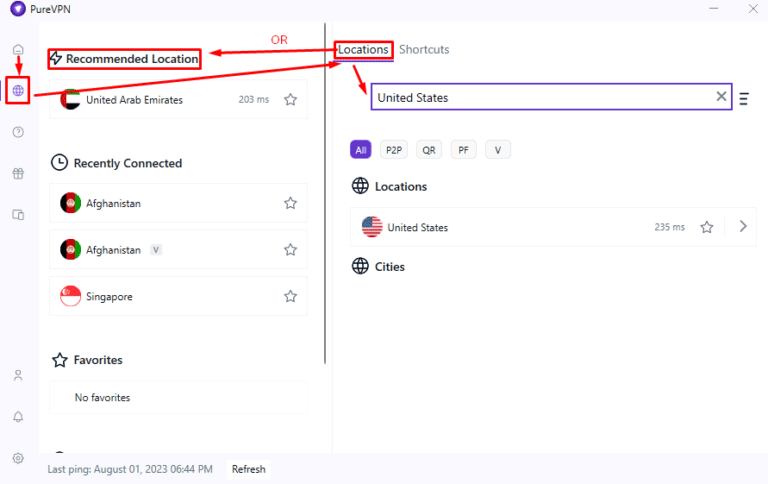
Task: Switch to the Shortcuts tab
Action: [x=424, y=50]
